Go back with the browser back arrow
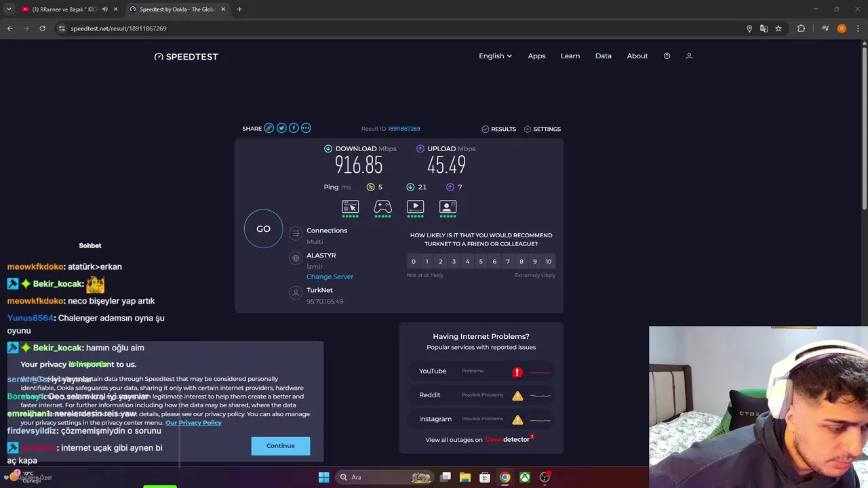Image resolution: width=868 pixels, height=488 pixels. pyautogui.click(x=9, y=28)
